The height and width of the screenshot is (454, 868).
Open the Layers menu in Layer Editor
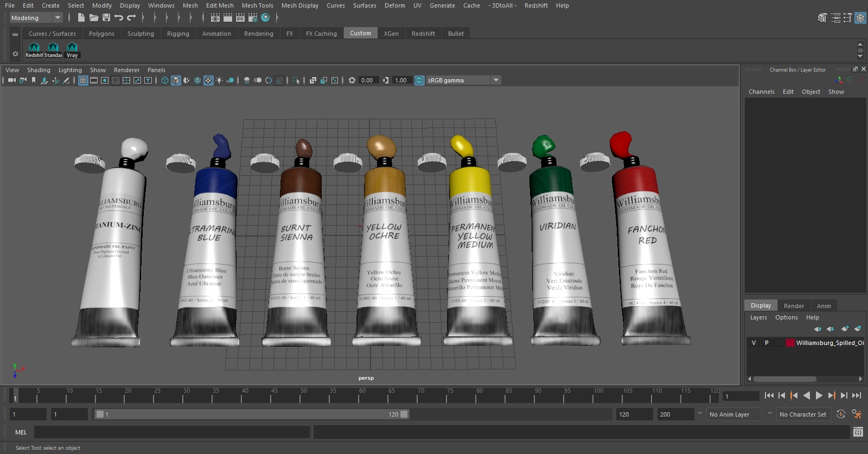point(758,317)
